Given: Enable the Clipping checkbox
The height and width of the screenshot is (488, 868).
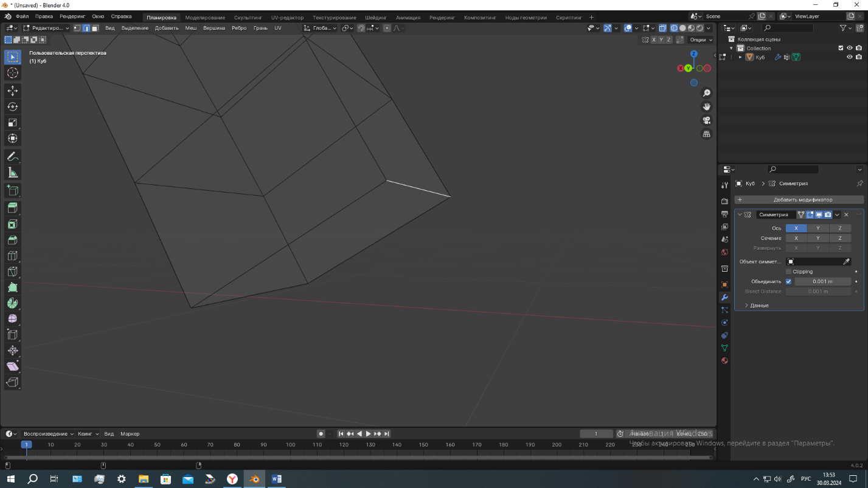Looking at the screenshot, I should point(789,272).
